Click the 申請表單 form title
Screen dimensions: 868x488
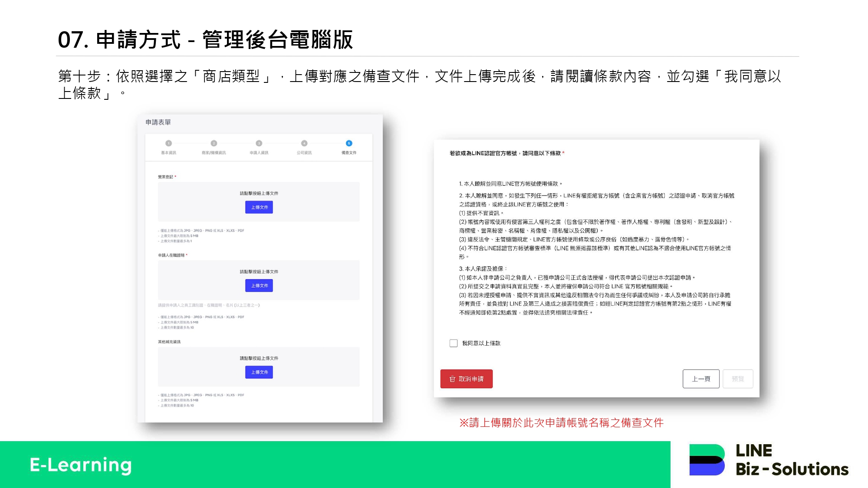tap(158, 122)
